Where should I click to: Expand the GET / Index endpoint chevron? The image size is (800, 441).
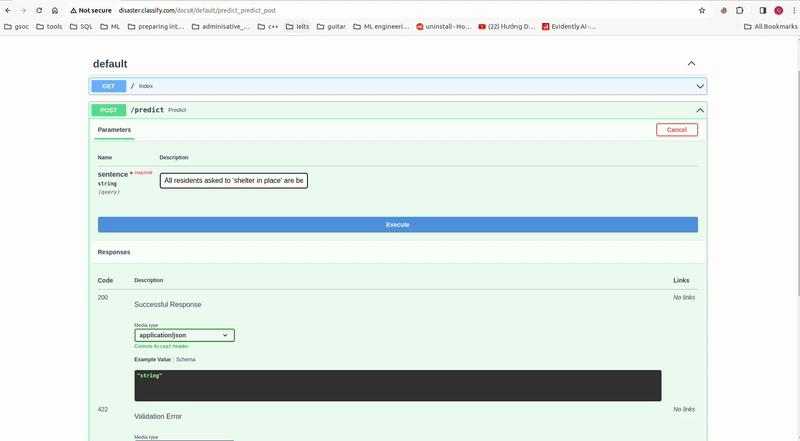(x=700, y=86)
